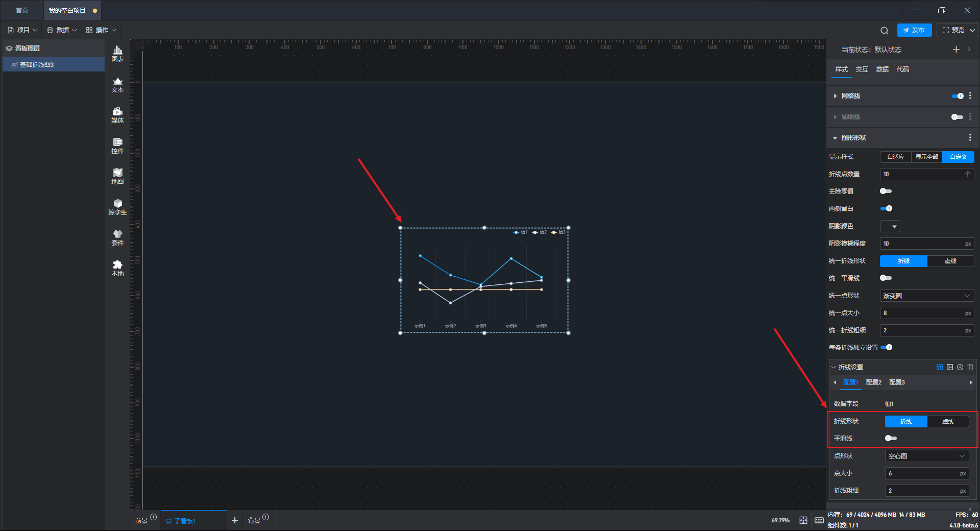This screenshot has height=531, width=980.
Task: Switch to the 代码 tab
Action: (x=903, y=69)
